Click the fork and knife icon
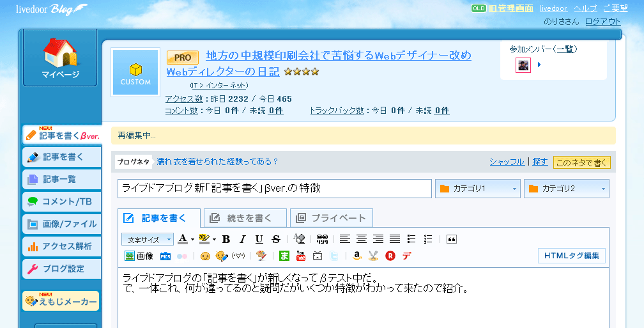Screen dimensions: 644x328 click(x=373, y=256)
